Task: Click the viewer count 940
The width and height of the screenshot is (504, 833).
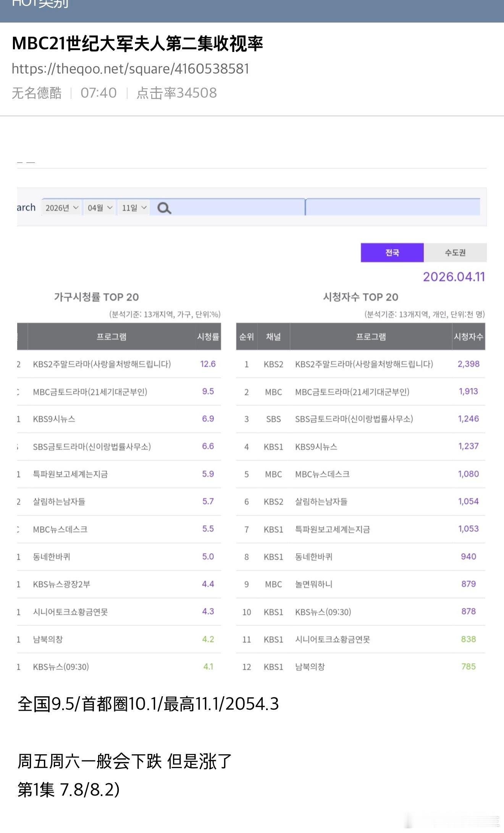Action: click(468, 556)
